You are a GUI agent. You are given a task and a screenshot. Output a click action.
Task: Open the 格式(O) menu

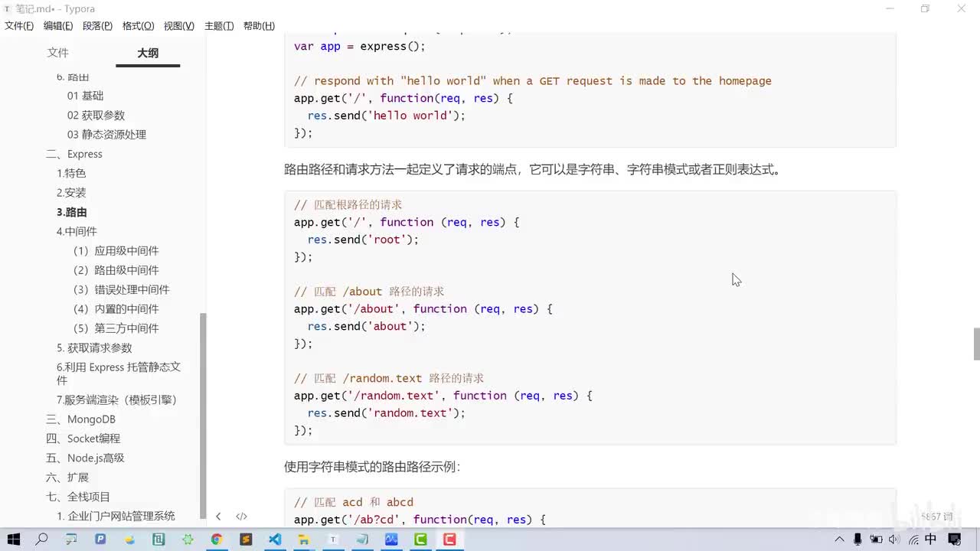tap(138, 26)
